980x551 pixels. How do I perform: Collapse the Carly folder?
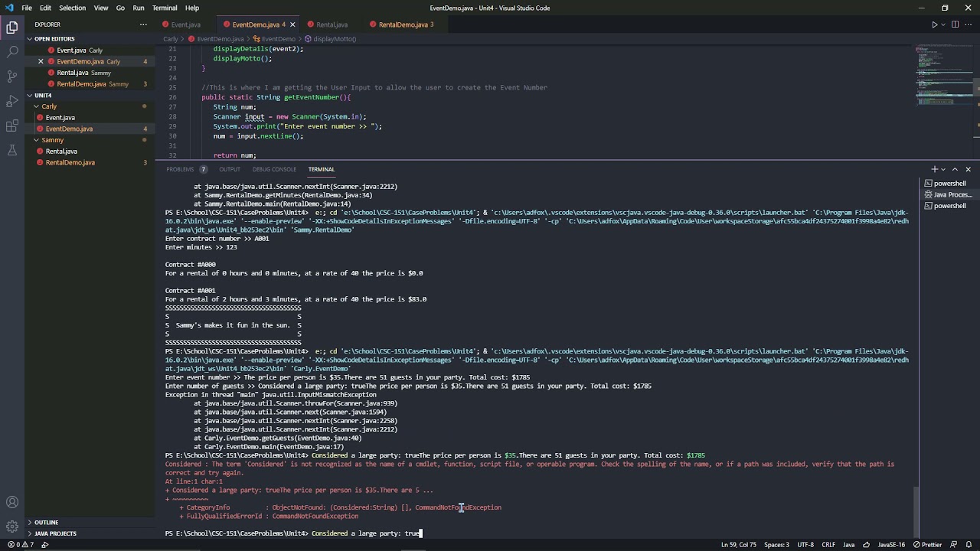pyautogui.click(x=49, y=106)
